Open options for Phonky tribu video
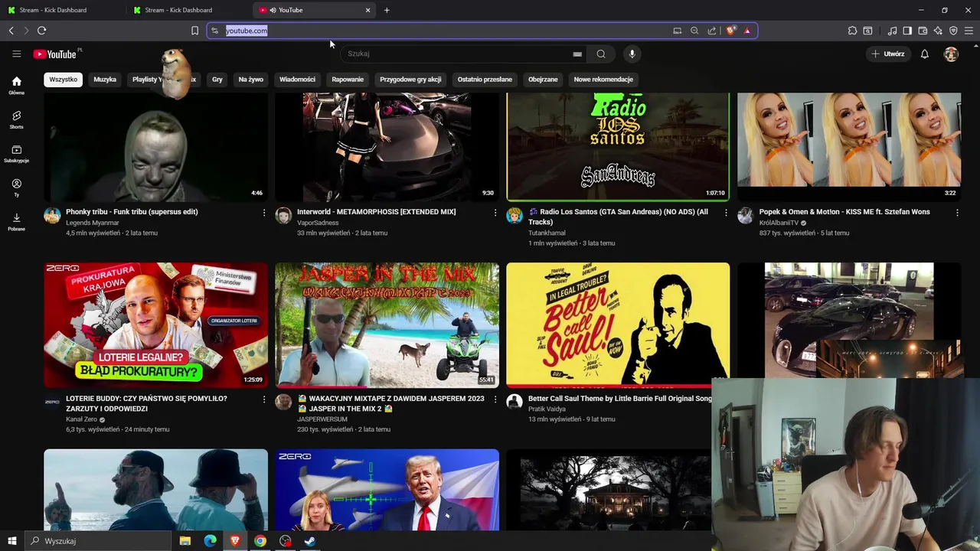The width and height of the screenshot is (980, 551). click(264, 212)
